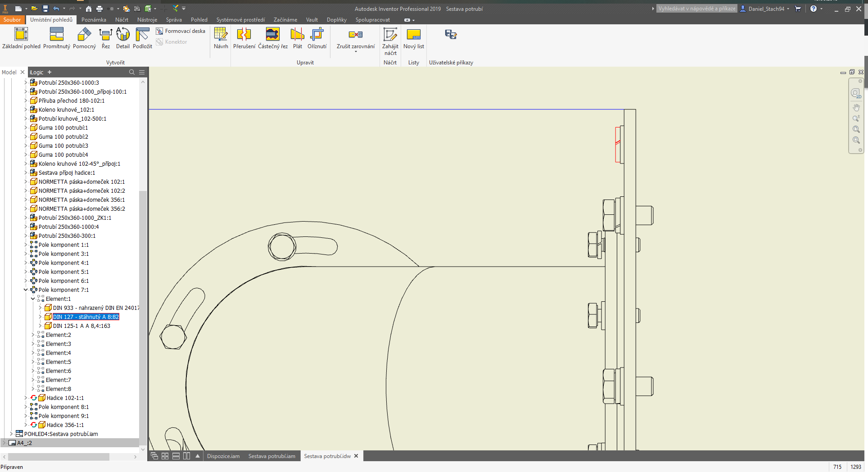This screenshot has width=868, height=472.
Task: Select the Oříznutí crop tool
Action: 317,38
